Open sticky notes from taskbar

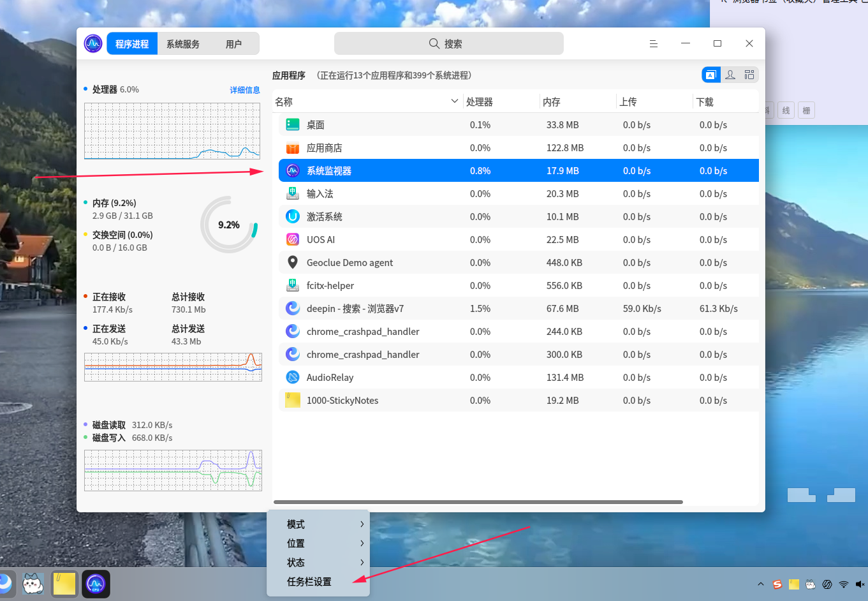(x=64, y=584)
